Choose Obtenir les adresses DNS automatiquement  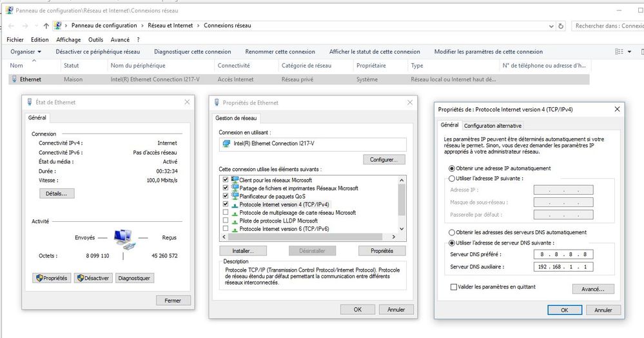[x=451, y=232]
